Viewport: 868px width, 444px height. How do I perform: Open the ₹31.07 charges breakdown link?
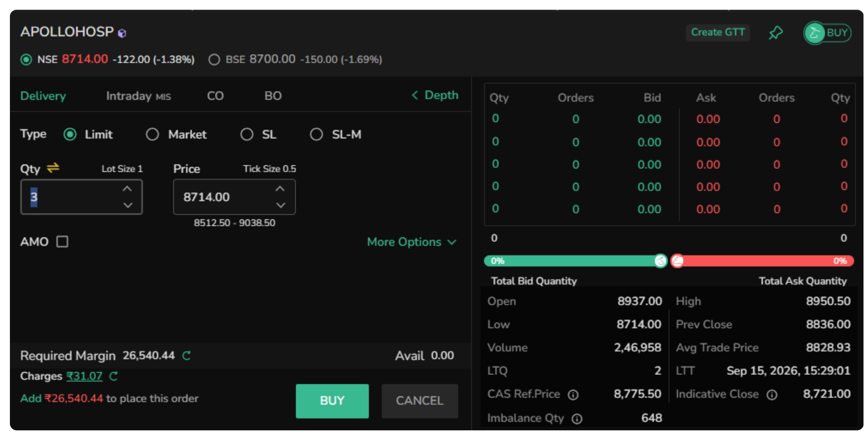pyautogui.click(x=84, y=376)
